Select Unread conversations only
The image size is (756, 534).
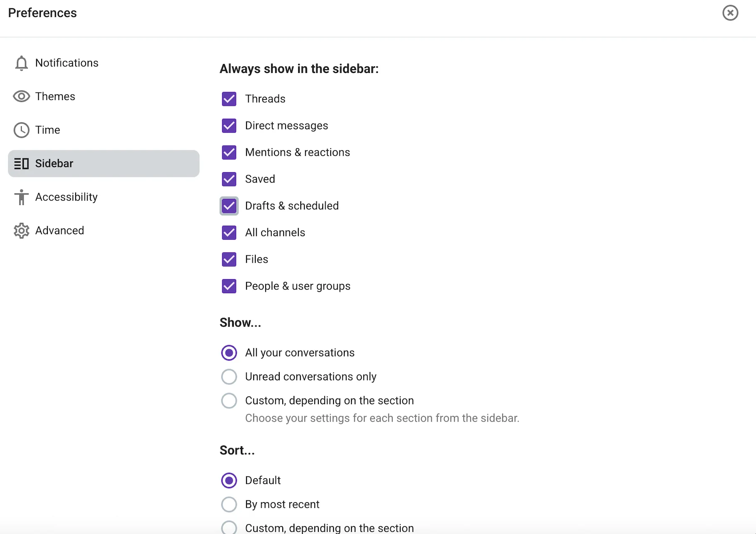[x=229, y=377]
